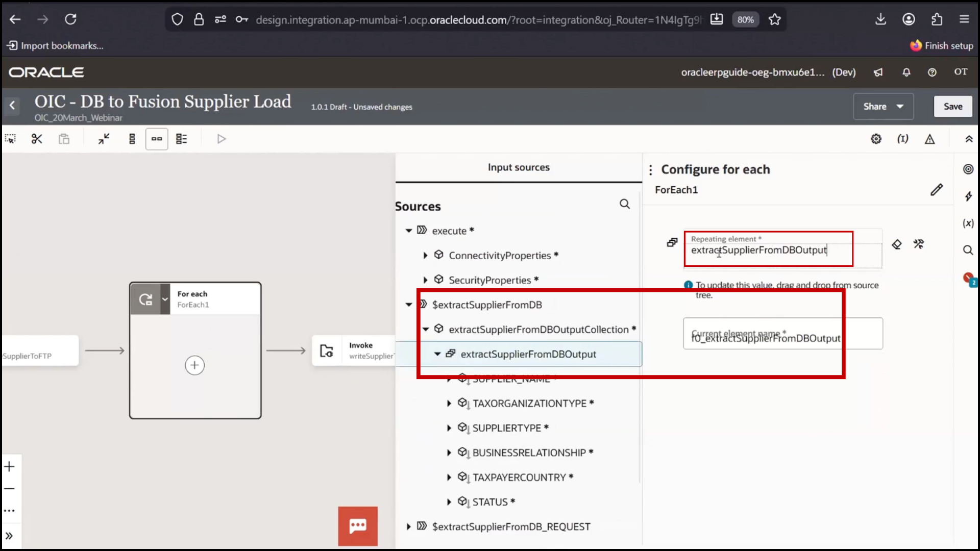This screenshot has height=551, width=980.
Task: Select extractSupplierFromDBOutput tree row
Action: [519, 354]
